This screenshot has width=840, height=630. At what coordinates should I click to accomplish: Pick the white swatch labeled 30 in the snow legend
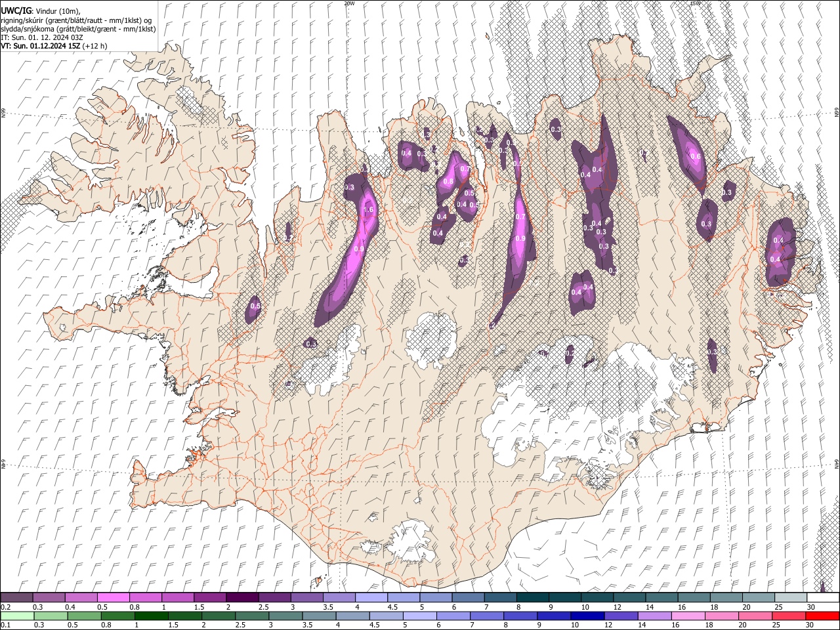point(824,598)
